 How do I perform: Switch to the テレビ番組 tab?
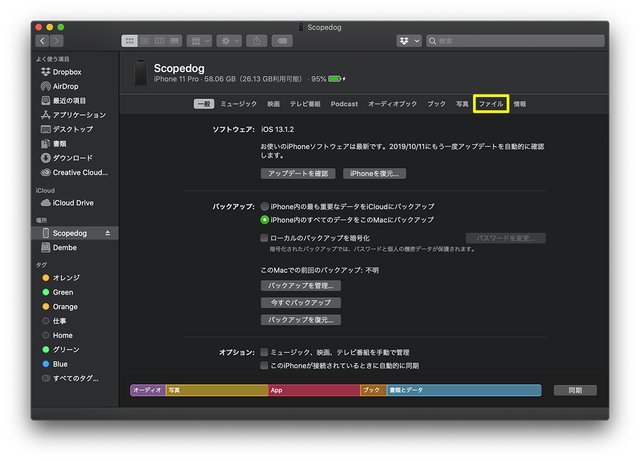pyautogui.click(x=305, y=104)
